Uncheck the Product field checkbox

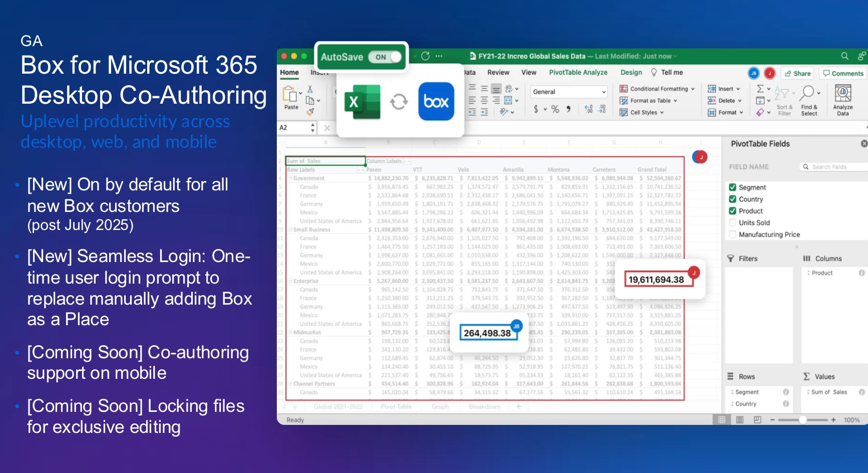coord(733,211)
